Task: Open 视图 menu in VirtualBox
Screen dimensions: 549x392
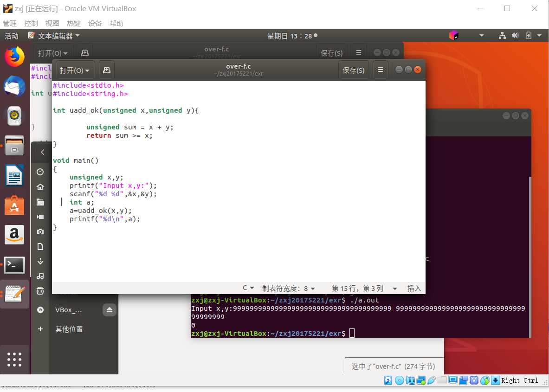Action: (x=52, y=24)
